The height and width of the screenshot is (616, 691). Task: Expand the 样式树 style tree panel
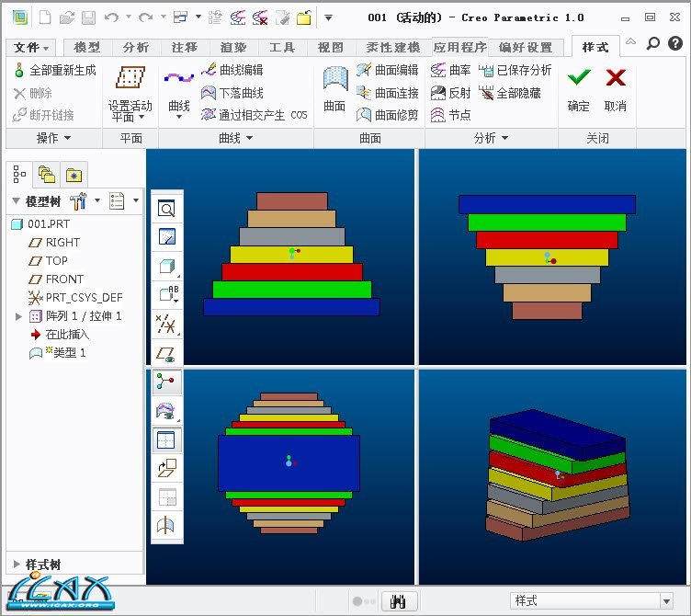(17, 564)
